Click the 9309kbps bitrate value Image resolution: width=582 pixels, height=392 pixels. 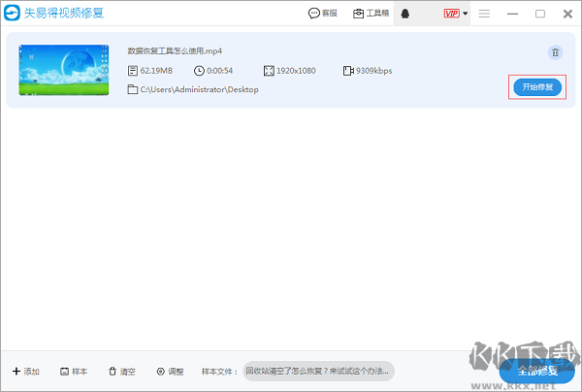[x=373, y=71]
